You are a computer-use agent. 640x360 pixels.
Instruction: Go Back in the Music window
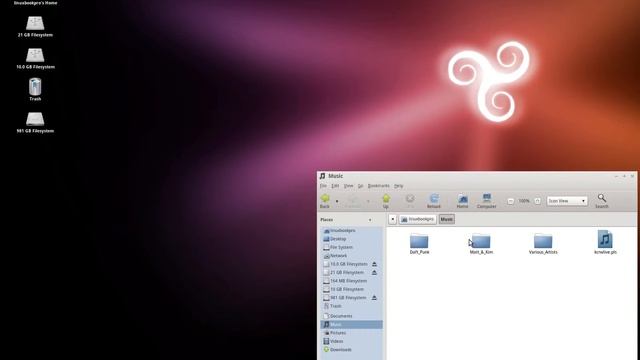[325, 201]
